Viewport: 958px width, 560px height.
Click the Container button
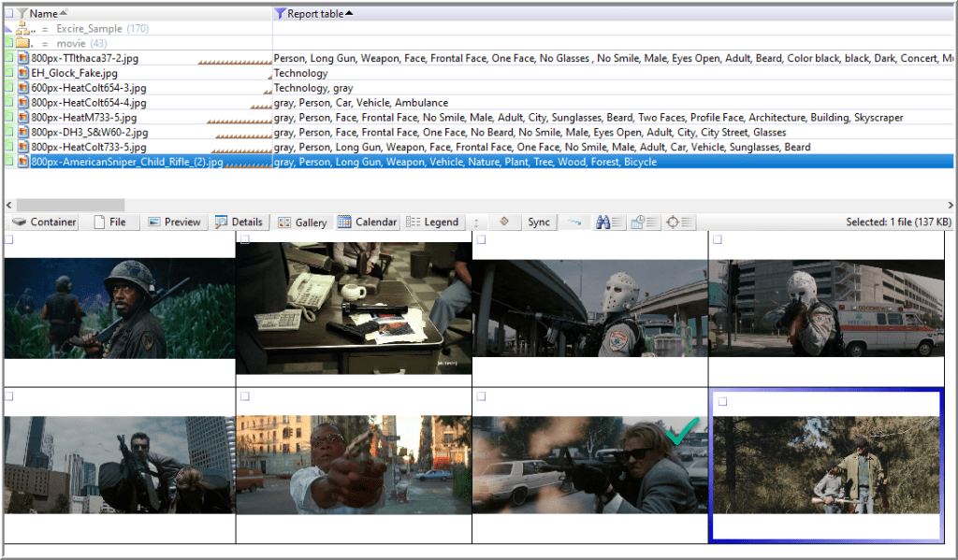pos(45,223)
